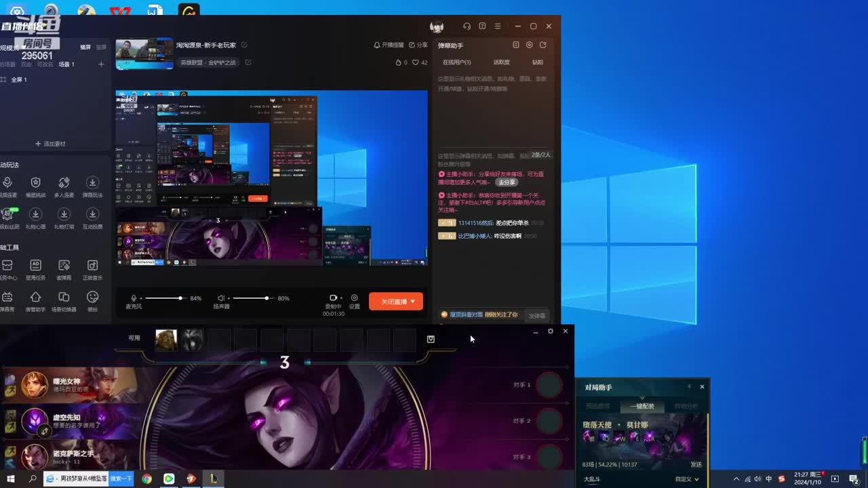Select the first available champion portrait
The width and height of the screenshot is (868, 488).
166,340
